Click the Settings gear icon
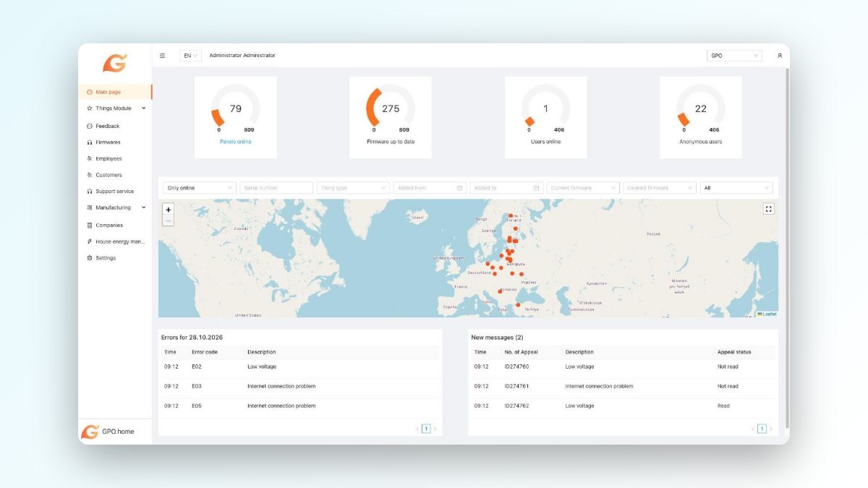 [89, 258]
